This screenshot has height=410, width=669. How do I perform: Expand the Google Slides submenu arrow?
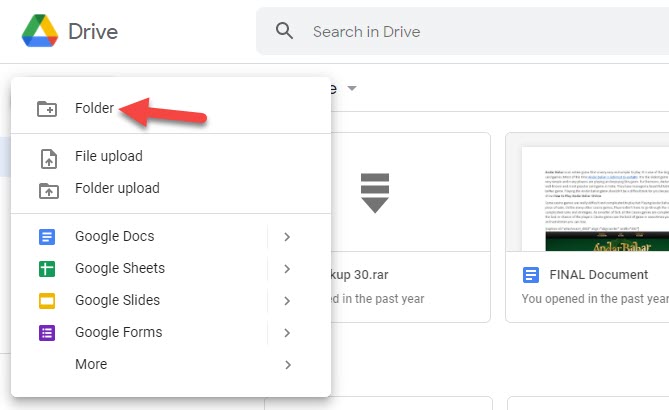coord(287,301)
